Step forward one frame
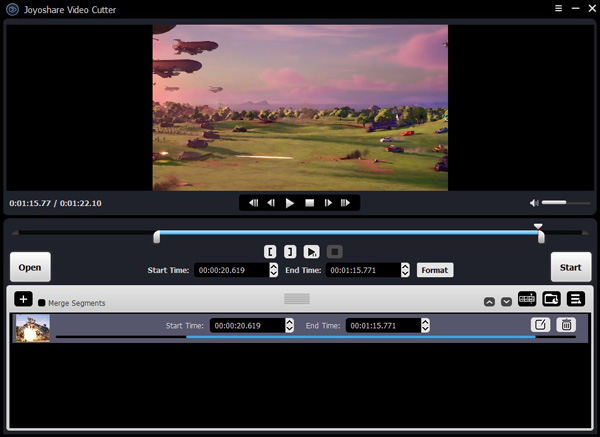 (328, 203)
